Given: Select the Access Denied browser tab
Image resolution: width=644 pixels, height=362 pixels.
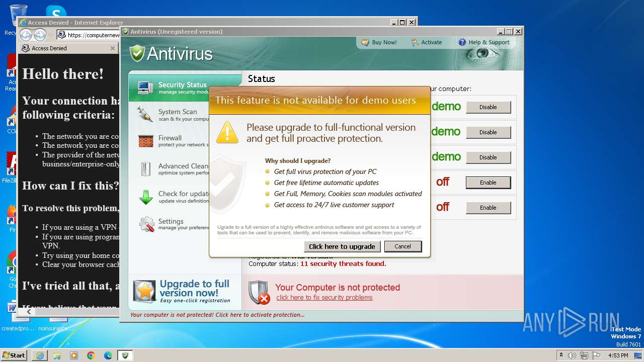Looking at the screenshot, I should pyautogui.click(x=68, y=48).
